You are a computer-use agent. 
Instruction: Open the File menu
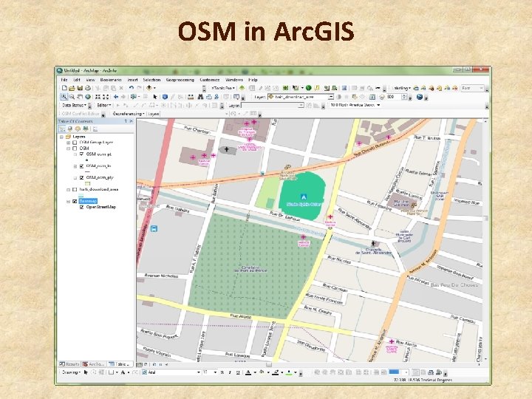(x=64, y=80)
